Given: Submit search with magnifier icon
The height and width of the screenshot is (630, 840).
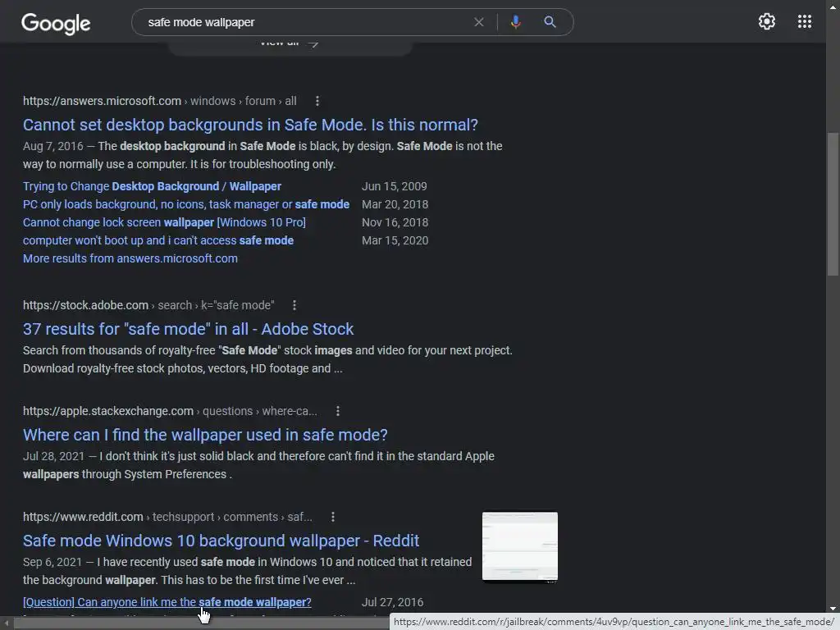Looking at the screenshot, I should pyautogui.click(x=550, y=22).
